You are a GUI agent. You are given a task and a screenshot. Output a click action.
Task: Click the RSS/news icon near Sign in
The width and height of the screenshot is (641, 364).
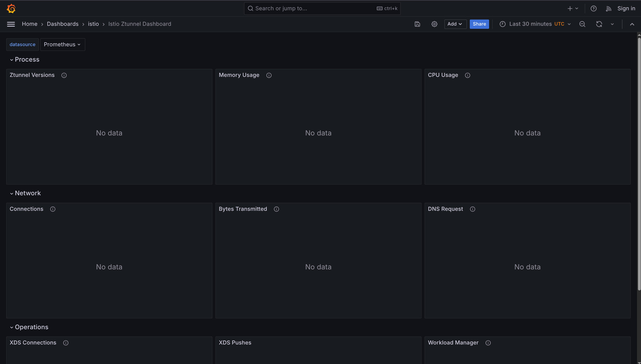point(609,8)
